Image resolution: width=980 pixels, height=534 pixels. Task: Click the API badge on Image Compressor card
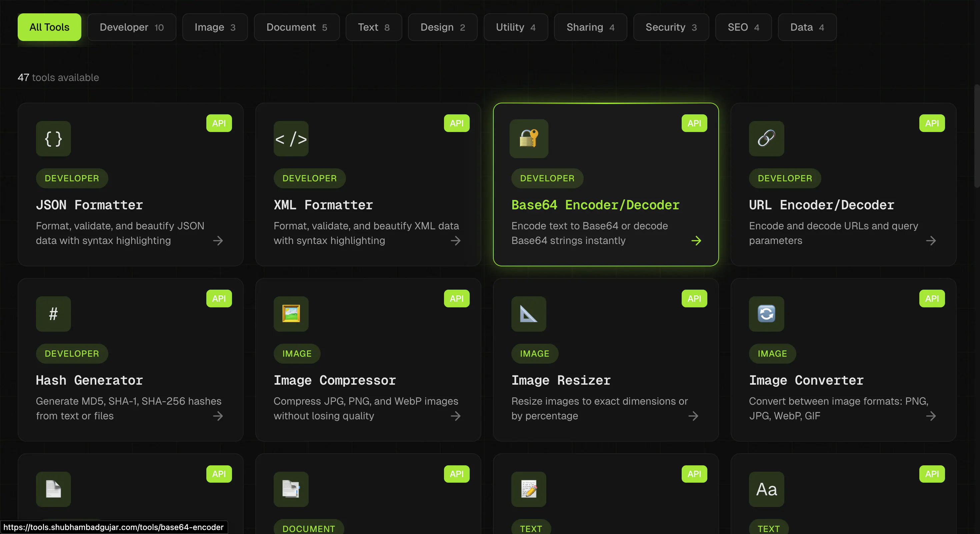457,299
